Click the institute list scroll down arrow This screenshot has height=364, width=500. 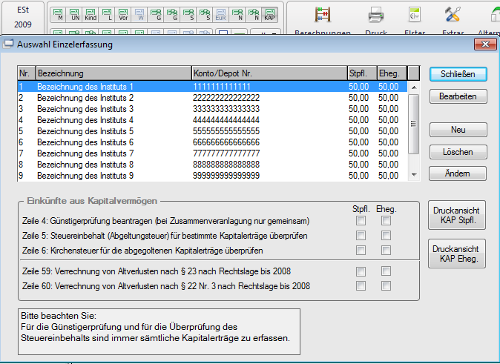pyautogui.click(x=414, y=175)
